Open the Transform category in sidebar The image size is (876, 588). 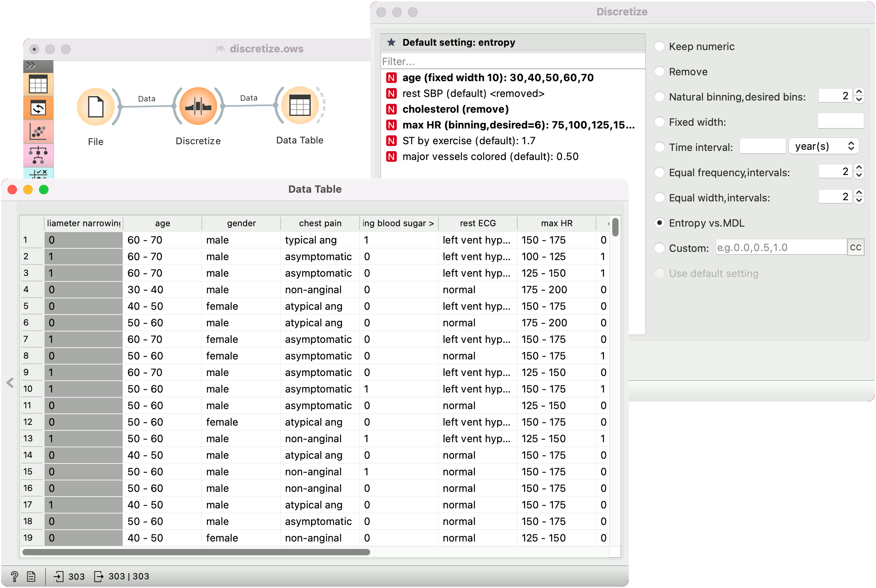tap(38, 108)
